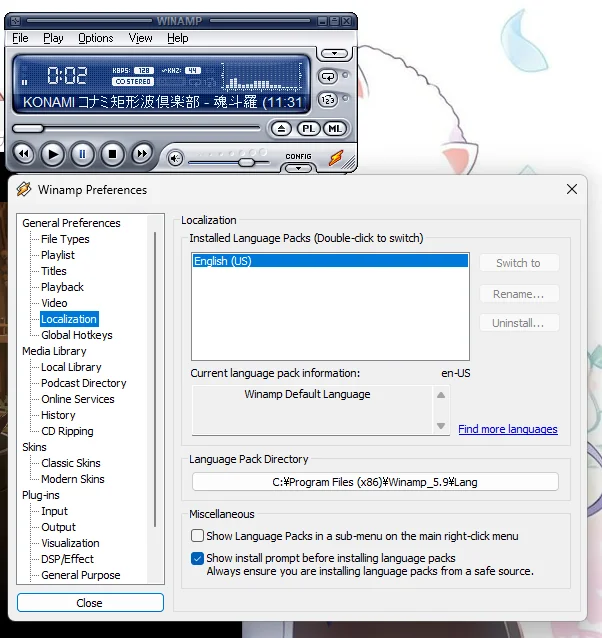602x638 pixels.
Task: Uncheck Show install prompt checkbox
Action: (x=197, y=558)
